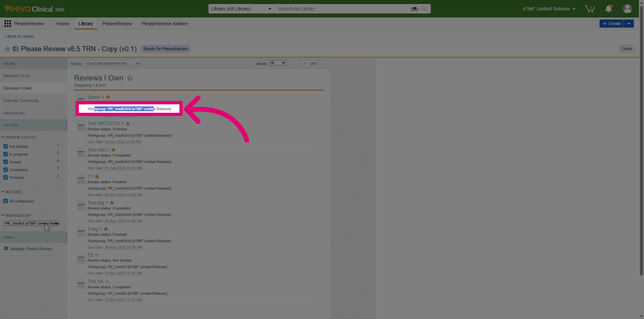The height and width of the screenshot is (319, 644).
Task: Open the Demo 1 review link
Action: [x=96, y=97]
